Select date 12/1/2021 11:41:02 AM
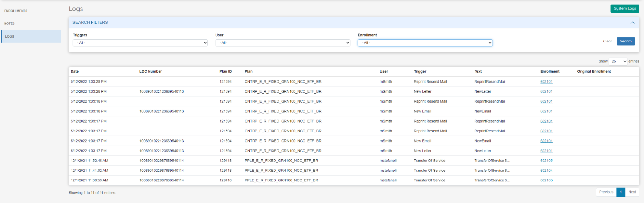The image size is (644, 203). coord(89,171)
